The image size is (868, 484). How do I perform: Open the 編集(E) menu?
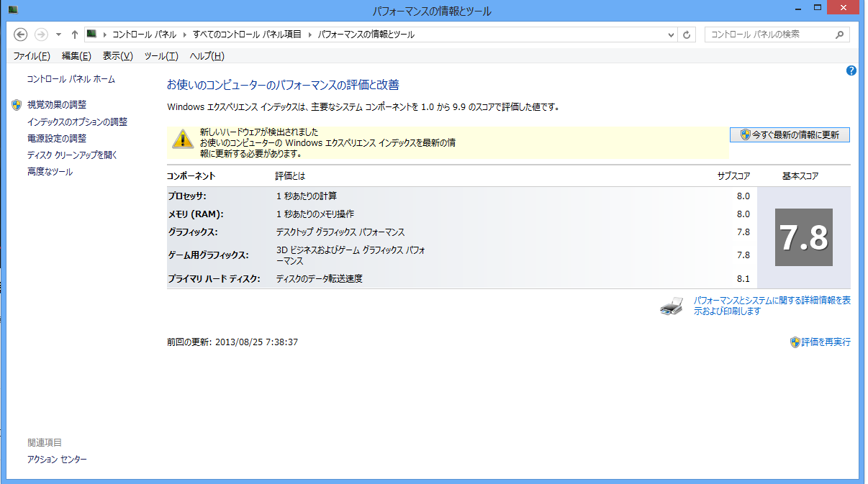tap(76, 56)
